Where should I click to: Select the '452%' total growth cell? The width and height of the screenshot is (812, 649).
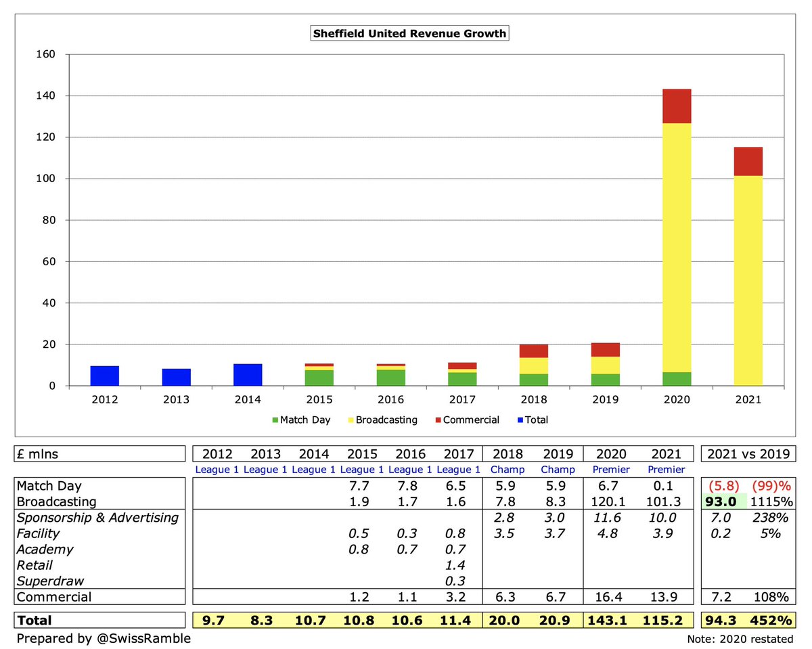pos(772,620)
